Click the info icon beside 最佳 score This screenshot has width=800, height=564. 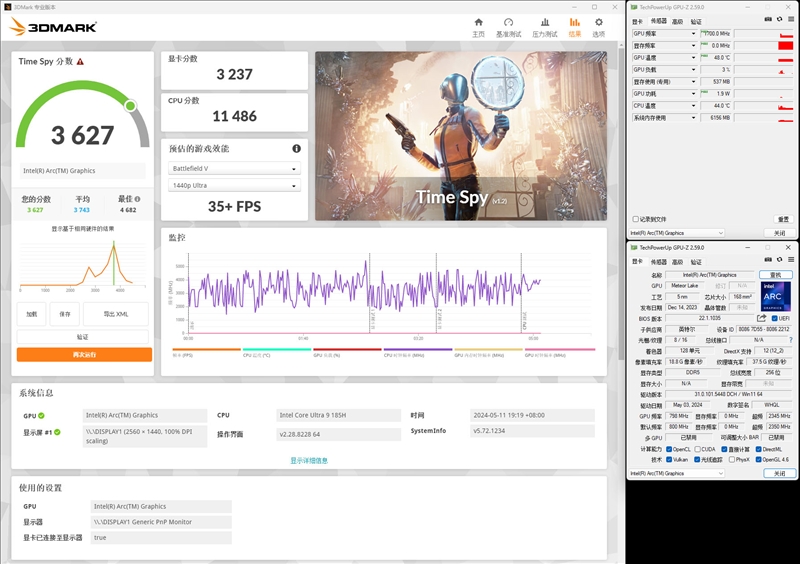137,199
